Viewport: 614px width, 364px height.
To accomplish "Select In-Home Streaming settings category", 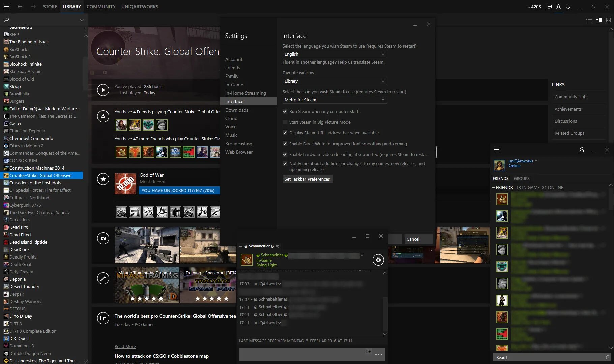I will [245, 93].
